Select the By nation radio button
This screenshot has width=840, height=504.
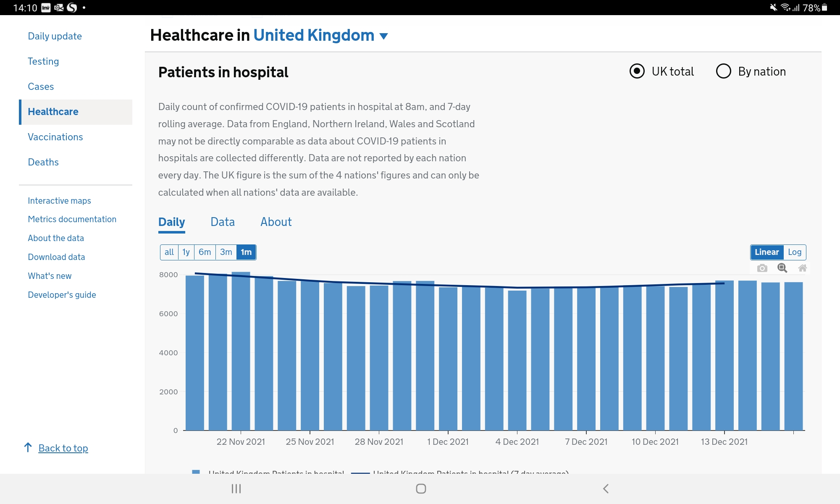[x=723, y=71]
